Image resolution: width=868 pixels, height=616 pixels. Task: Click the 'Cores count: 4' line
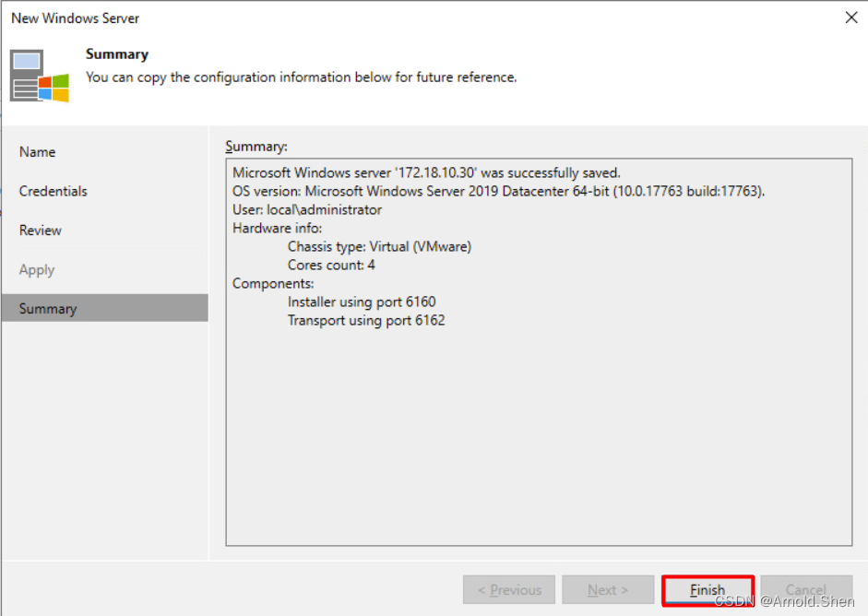pos(331,265)
